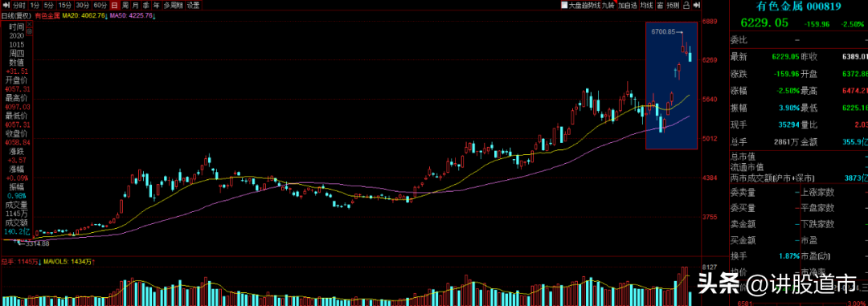Click the lock icon in top toolbar
The height and width of the screenshot is (306, 868).
[686, 5]
